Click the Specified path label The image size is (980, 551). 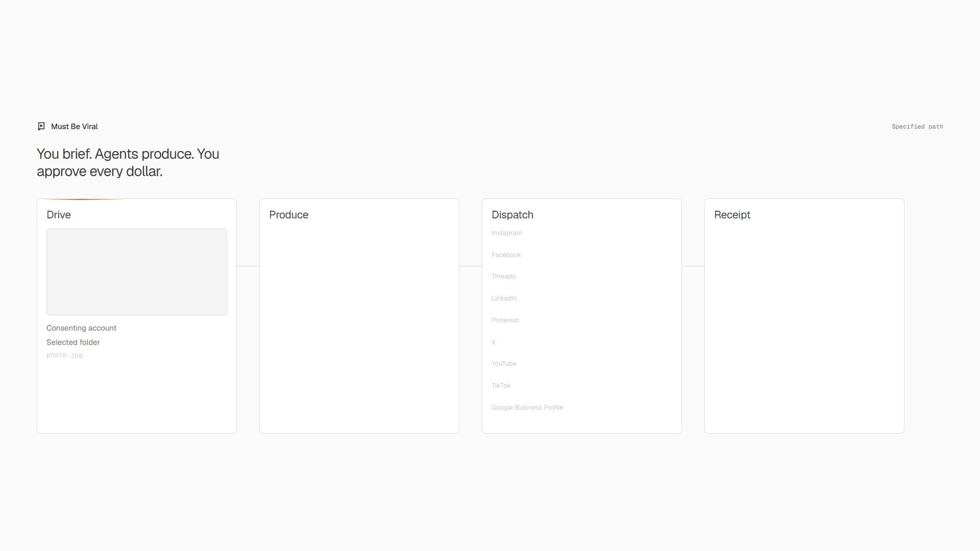(x=917, y=127)
